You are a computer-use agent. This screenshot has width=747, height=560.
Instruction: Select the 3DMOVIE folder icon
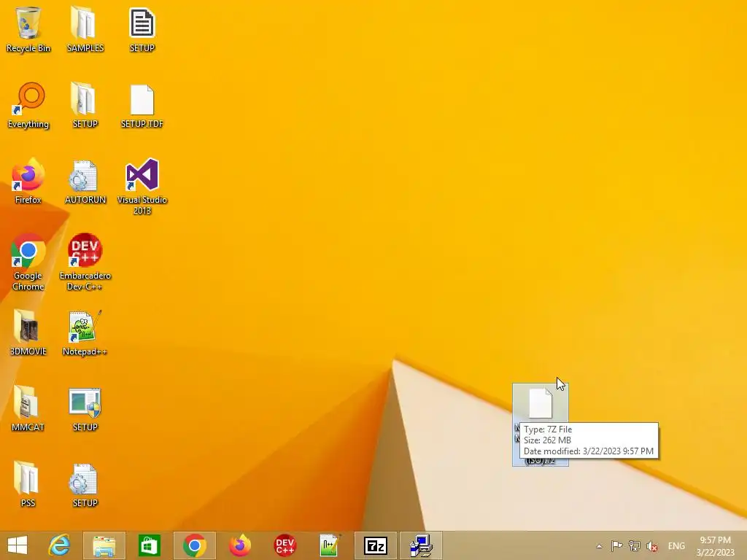[28, 332]
